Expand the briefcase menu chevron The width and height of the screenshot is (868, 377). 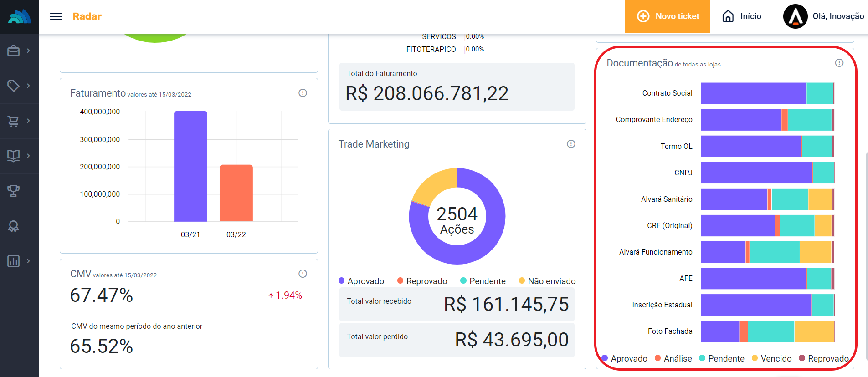tap(28, 51)
